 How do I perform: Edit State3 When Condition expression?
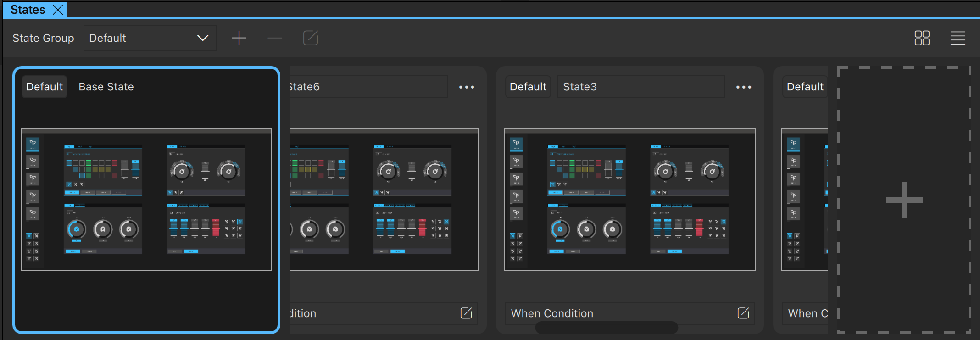[x=743, y=313]
